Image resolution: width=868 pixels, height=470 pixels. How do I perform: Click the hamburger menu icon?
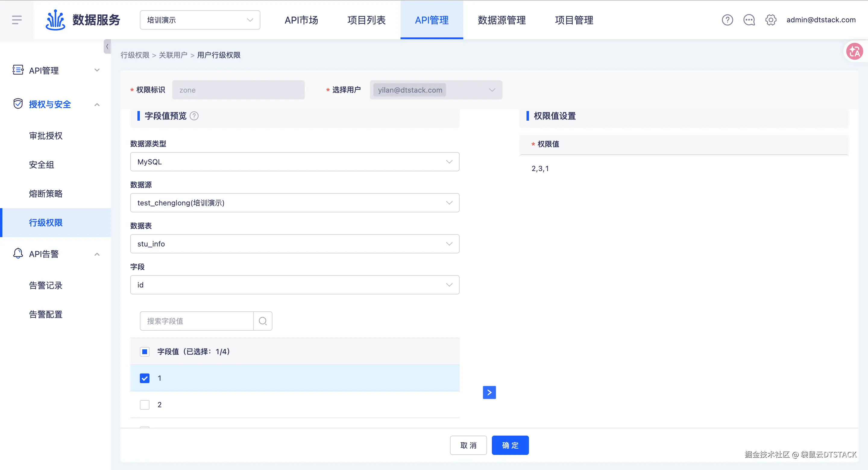click(17, 20)
